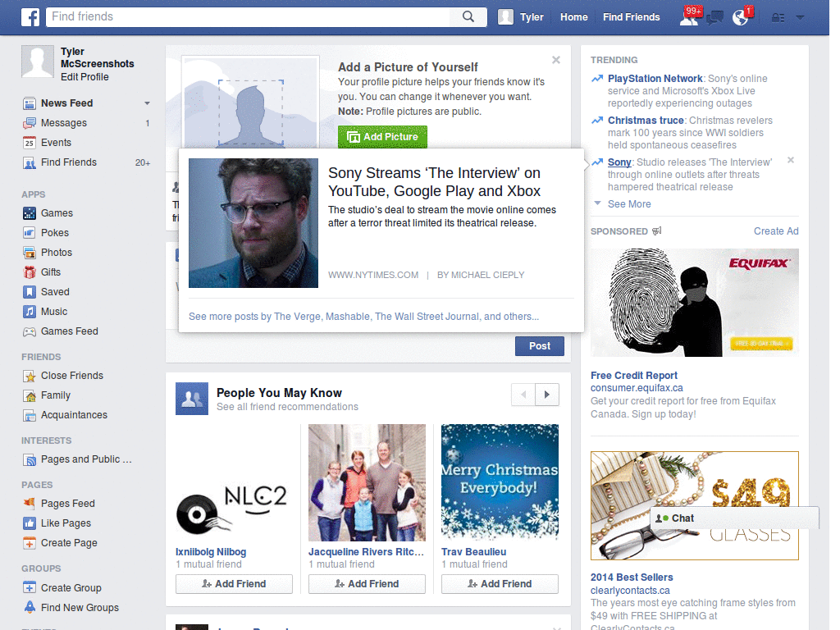Open the globe notifications icon
The image size is (840, 630).
tap(741, 17)
